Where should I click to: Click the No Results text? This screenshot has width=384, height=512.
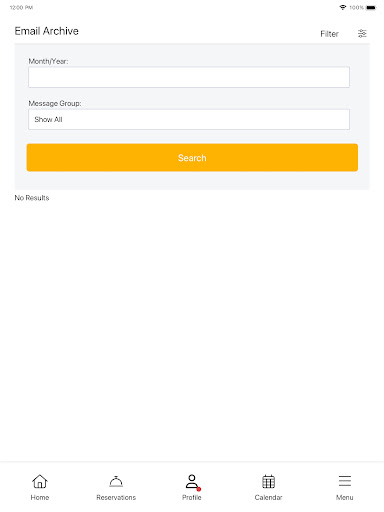point(32,198)
